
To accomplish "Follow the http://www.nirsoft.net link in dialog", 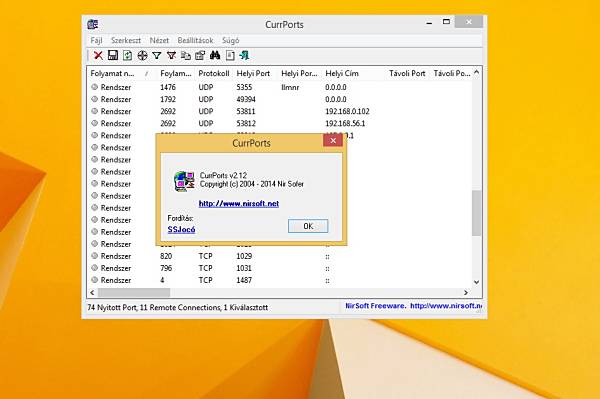I will pos(239,204).
